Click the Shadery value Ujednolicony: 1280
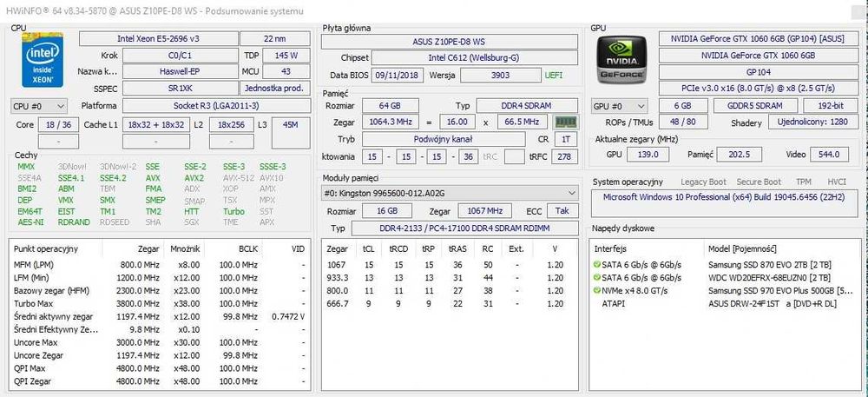 pos(813,122)
